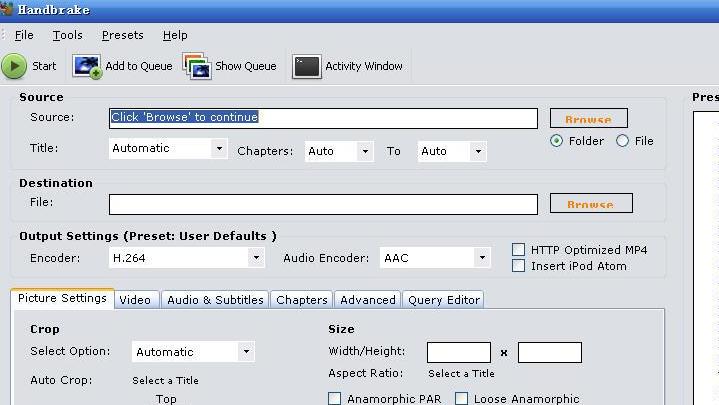Click the Destination File text field
719x405 pixels.
[x=323, y=204]
